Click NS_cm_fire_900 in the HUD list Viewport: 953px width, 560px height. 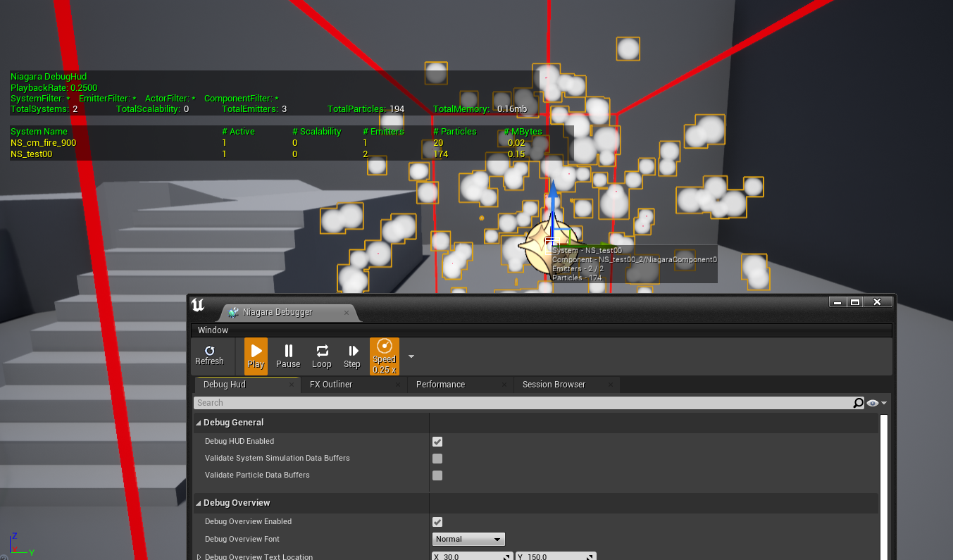43,143
